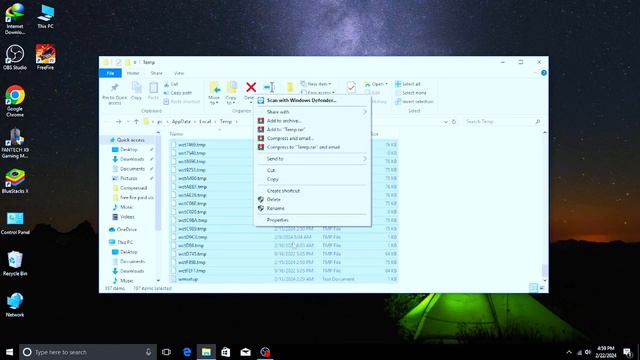Viewport: 640px width, 360px height.
Task: Open Microsoft Edge from taskbar
Action: click(187, 352)
